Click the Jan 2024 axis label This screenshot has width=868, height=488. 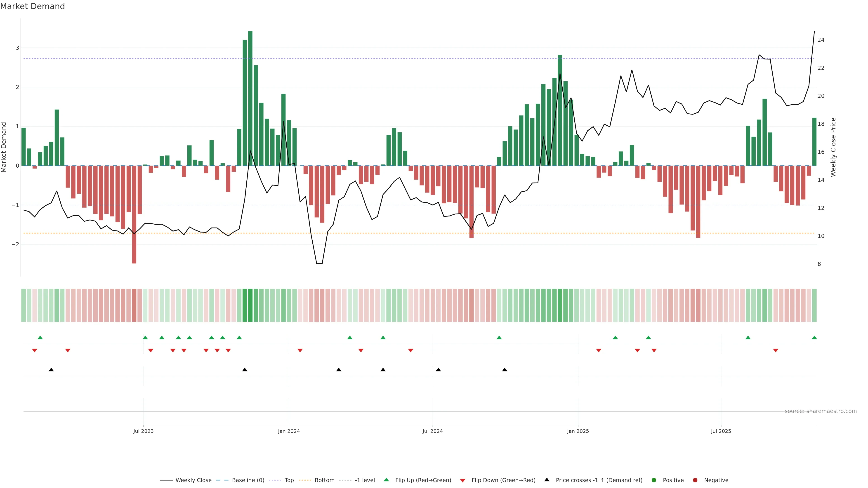289,431
